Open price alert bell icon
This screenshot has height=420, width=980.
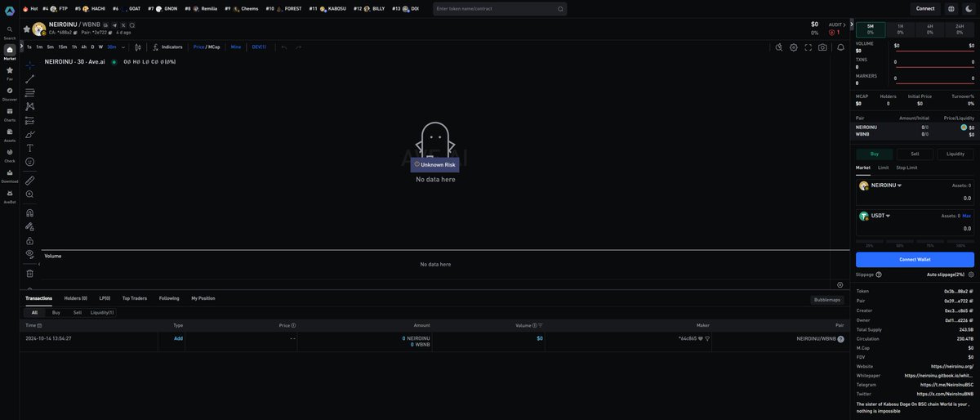click(840, 47)
